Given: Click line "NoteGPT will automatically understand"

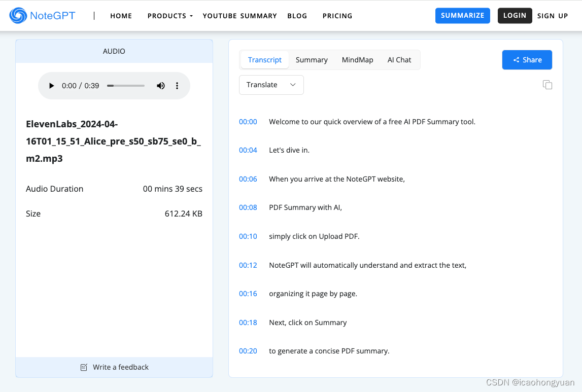Looking at the screenshot, I should [367, 265].
